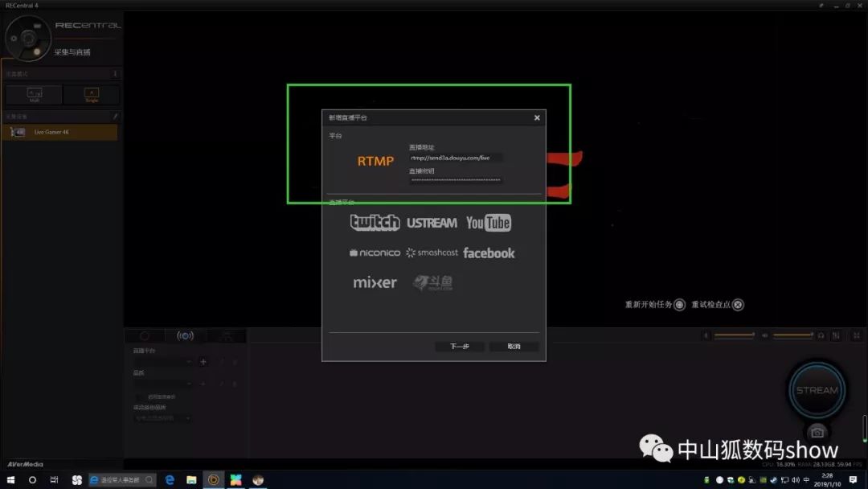Choose facebook as live platform
This screenshot has width=868, height=489.
489,253
